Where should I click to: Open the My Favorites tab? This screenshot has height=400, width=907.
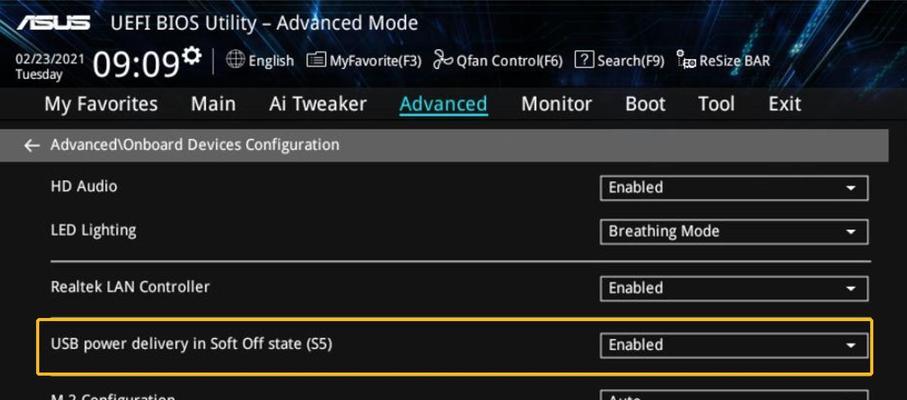pos(101,105)
